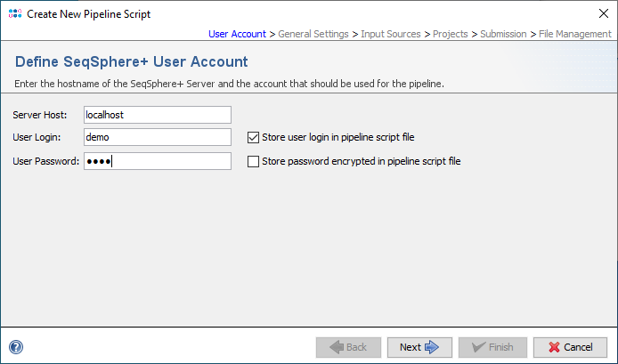Open Input Sources breadcrumb step

click(391, 34)
